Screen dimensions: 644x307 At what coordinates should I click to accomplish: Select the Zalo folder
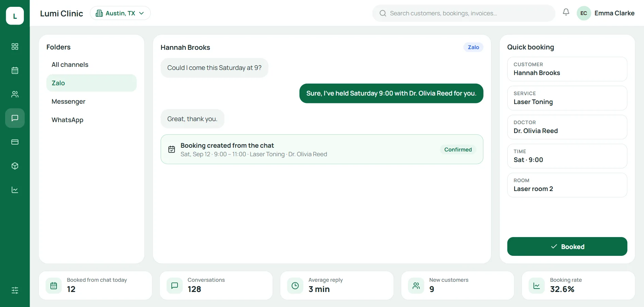(91, 83)
